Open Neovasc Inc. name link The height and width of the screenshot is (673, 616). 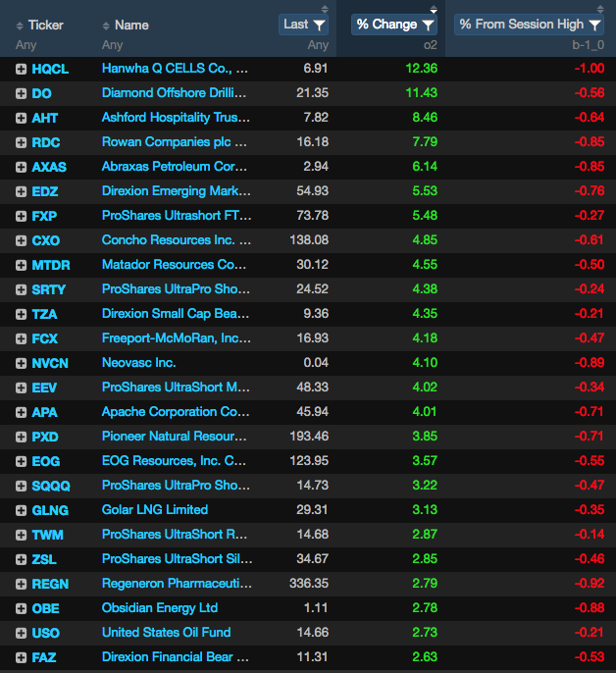point(138,363)
